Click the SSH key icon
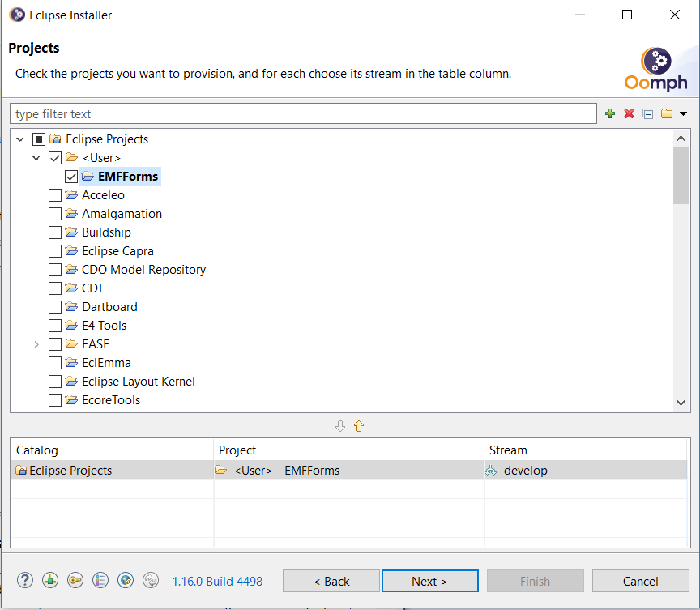Screen dimensions: 700x610 pyautogui.click(x=75, y=580)
